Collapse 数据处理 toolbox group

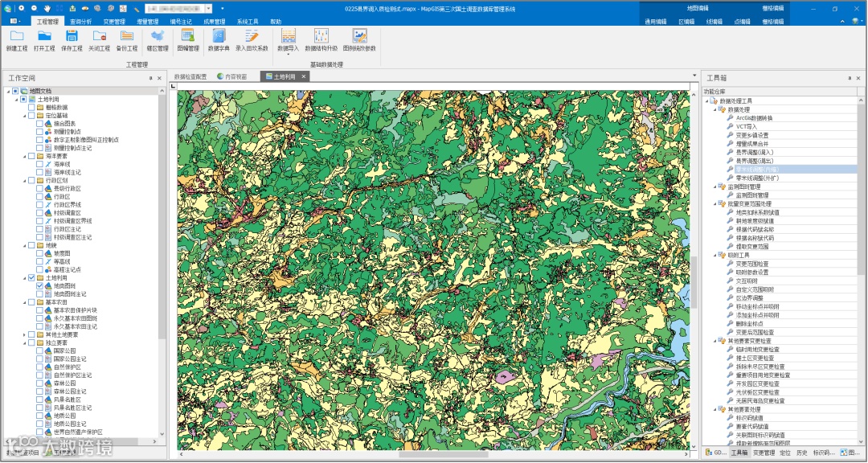pyautogui.click(x=714, y=109)
